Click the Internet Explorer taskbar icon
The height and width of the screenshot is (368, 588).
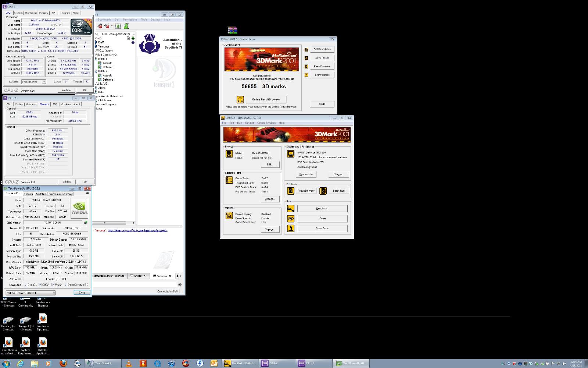tap(21, 363)
